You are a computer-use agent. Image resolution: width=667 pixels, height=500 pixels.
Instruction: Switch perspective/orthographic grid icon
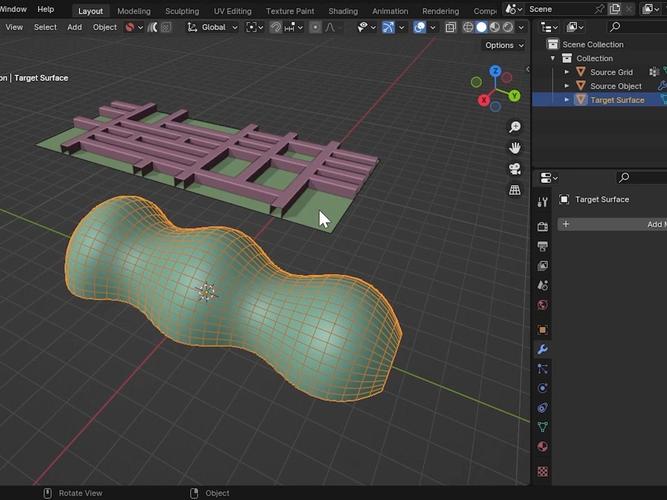[515, 190]
